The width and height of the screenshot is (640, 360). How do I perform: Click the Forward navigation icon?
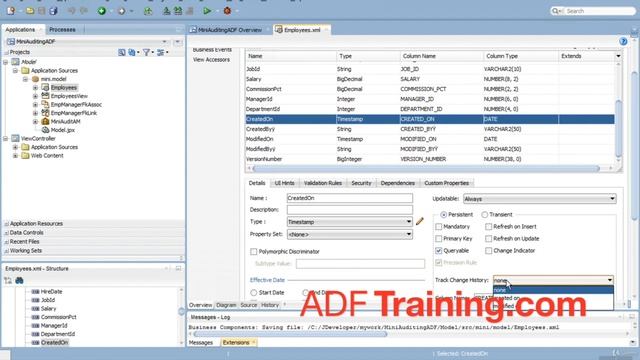121,11
